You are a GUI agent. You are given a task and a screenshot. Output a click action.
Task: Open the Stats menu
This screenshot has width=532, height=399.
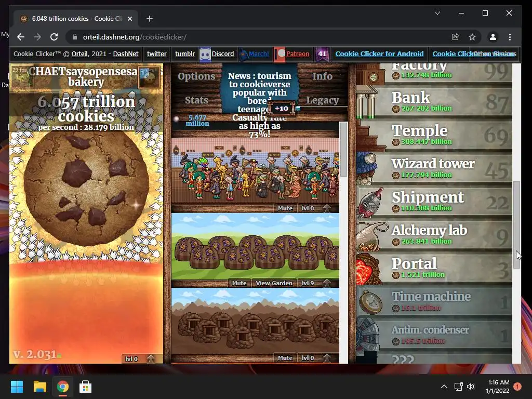196,100
